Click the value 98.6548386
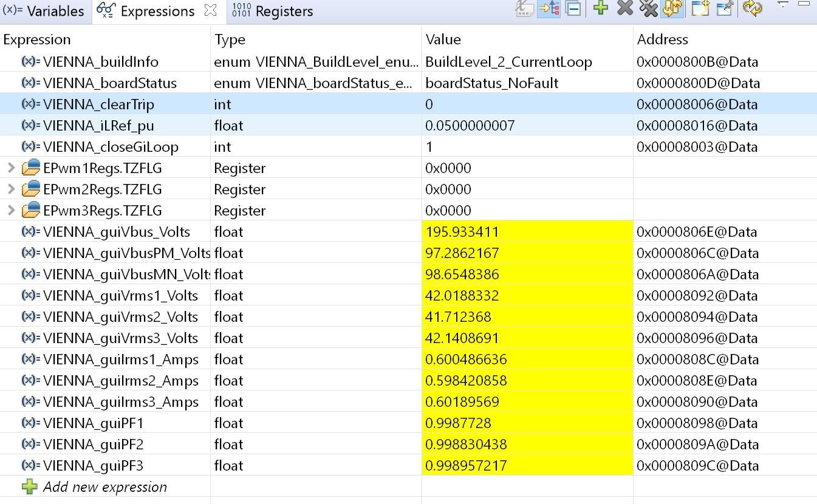 pyautogui.click(x=462, y=274)
